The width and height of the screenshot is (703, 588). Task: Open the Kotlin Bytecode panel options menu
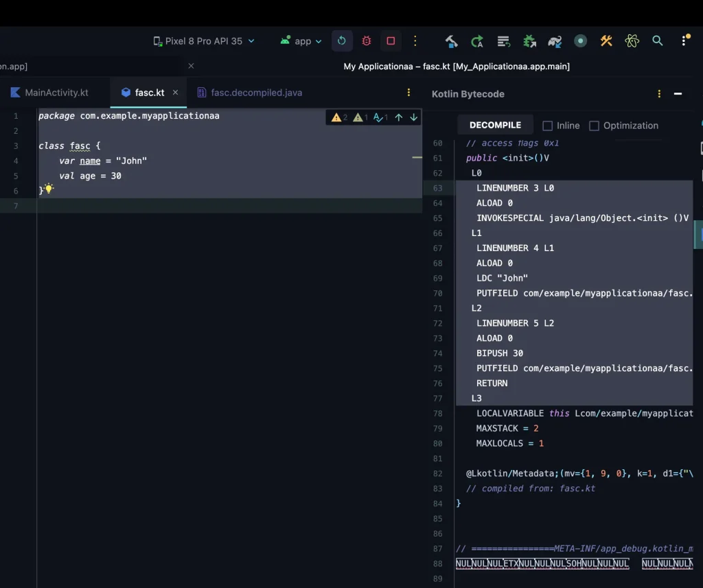pyautogui.click(x=658, y=93)
